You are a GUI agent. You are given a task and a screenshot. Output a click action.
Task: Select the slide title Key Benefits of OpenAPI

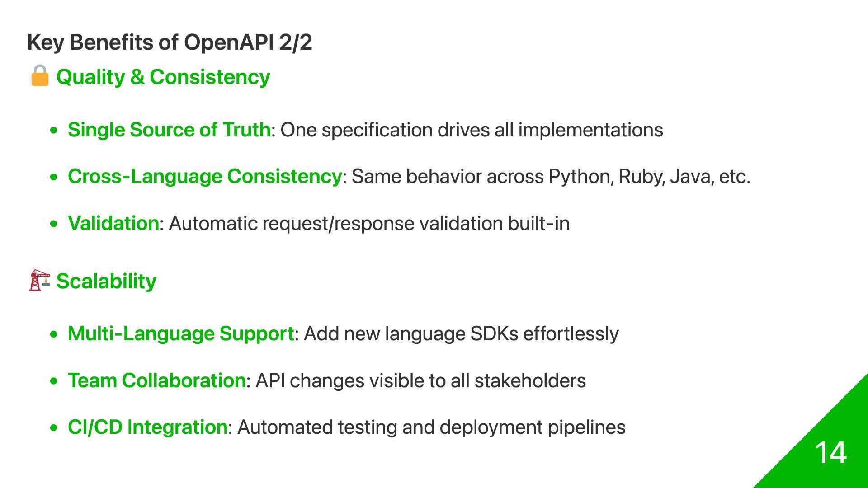pyautogui.click(x=170, y=42)
